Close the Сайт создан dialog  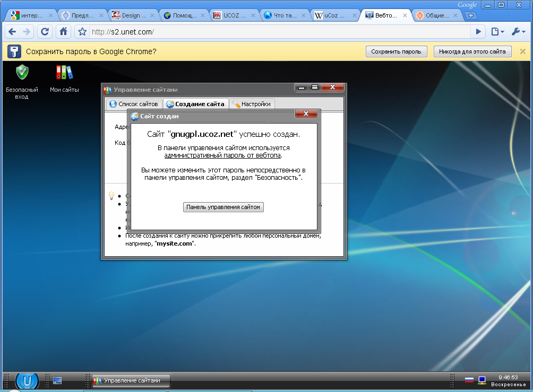(306, 114)
